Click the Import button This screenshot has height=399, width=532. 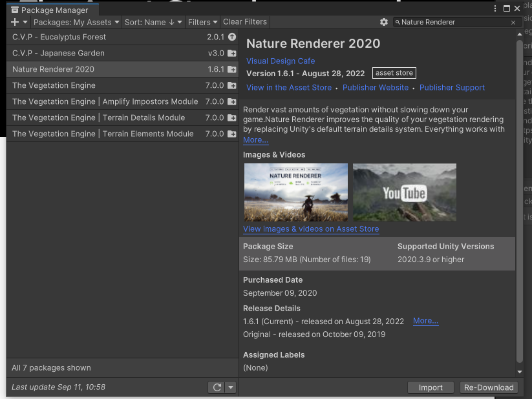tap(431, 387)
